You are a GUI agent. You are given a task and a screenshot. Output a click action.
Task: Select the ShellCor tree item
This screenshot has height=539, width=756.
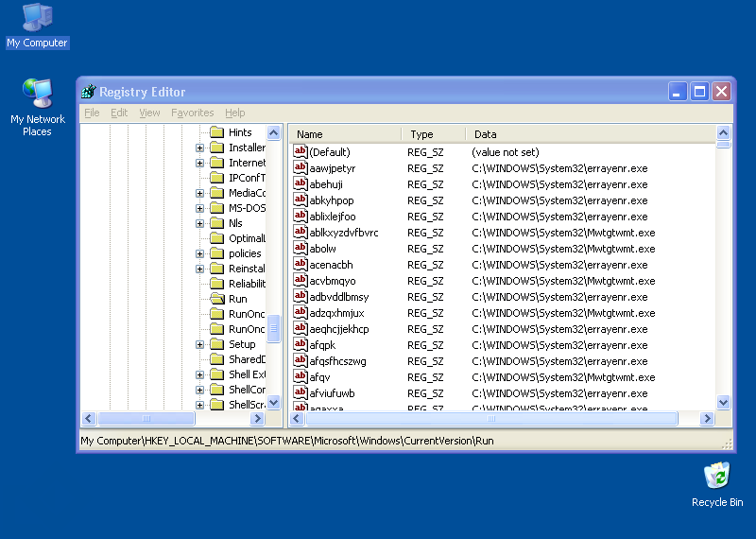click(247, 390)
